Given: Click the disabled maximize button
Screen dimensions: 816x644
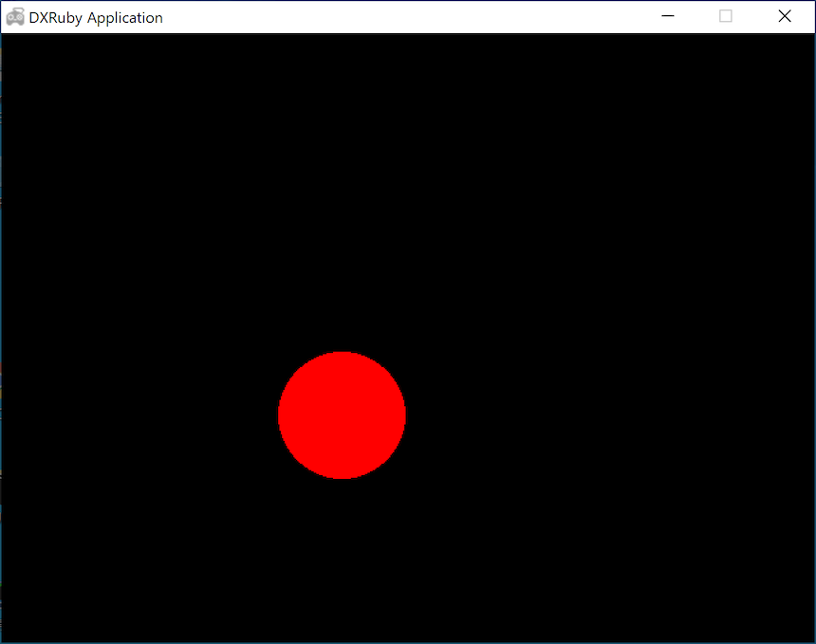Looking at the screenshot, I should click(x=726, y=17).
